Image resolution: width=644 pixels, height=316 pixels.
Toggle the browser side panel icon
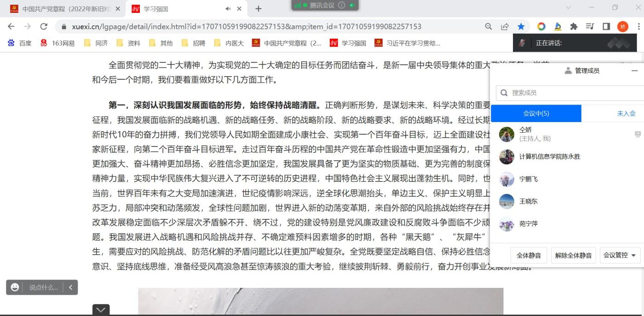point(606,27)
